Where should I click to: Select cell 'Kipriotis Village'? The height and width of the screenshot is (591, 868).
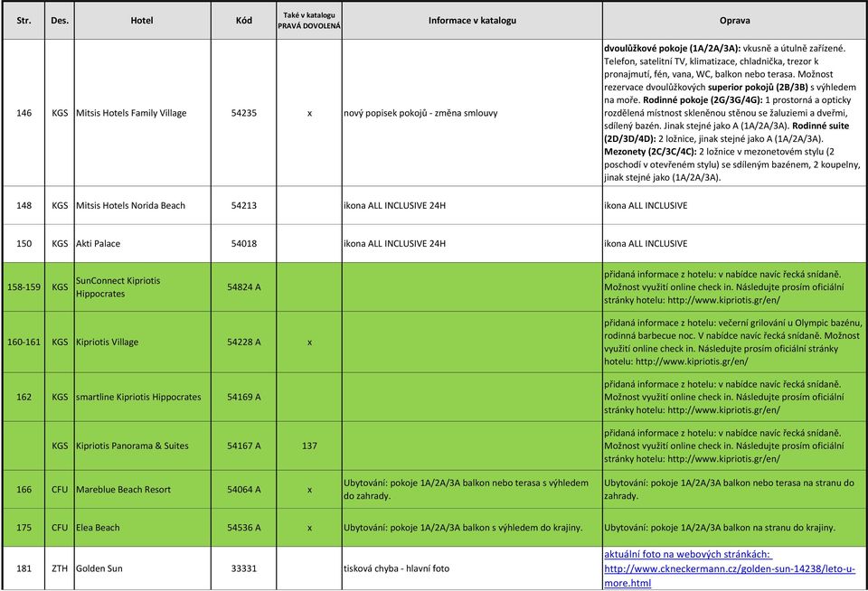(142, 342)
